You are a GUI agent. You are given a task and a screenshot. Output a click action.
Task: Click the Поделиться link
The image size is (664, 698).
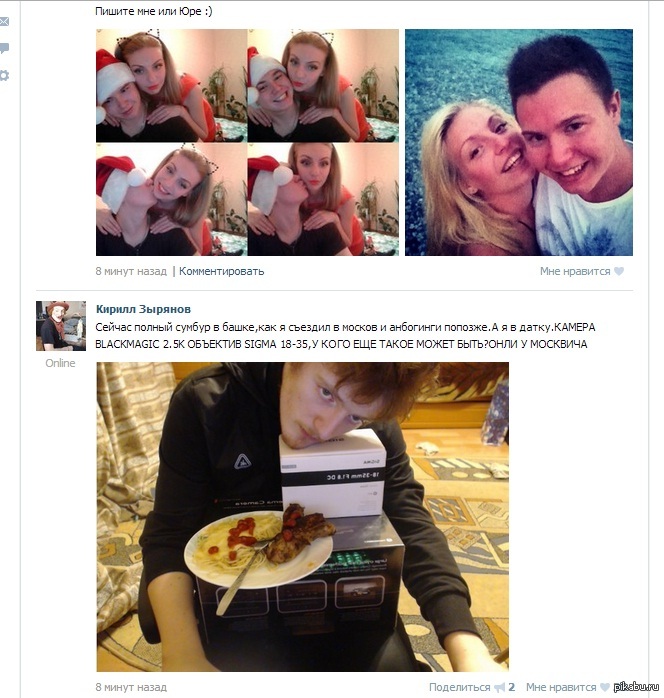click(460, 687)
